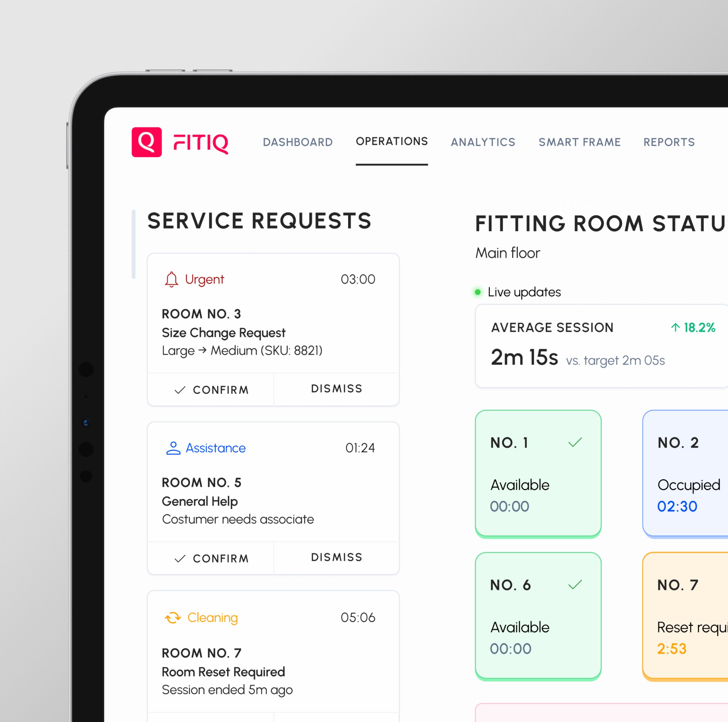Confirm the Room No. 3 size change request
Screen dimensions: 728x722
[x=211, y=390]
